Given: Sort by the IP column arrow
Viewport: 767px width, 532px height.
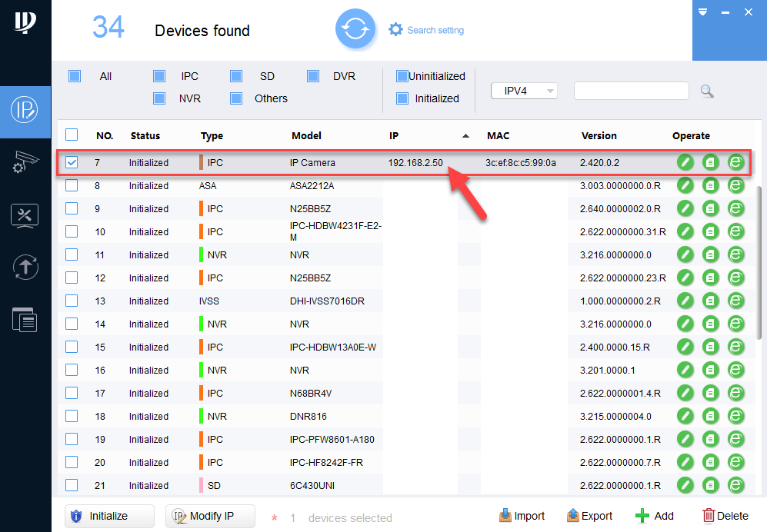Looking at the screenshot, I should point(465,136).
